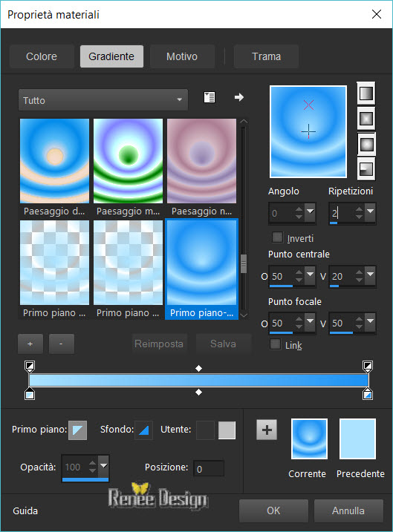The image size is (393, 532).
Task: Enable the Link checkbox
Action: 275,344
